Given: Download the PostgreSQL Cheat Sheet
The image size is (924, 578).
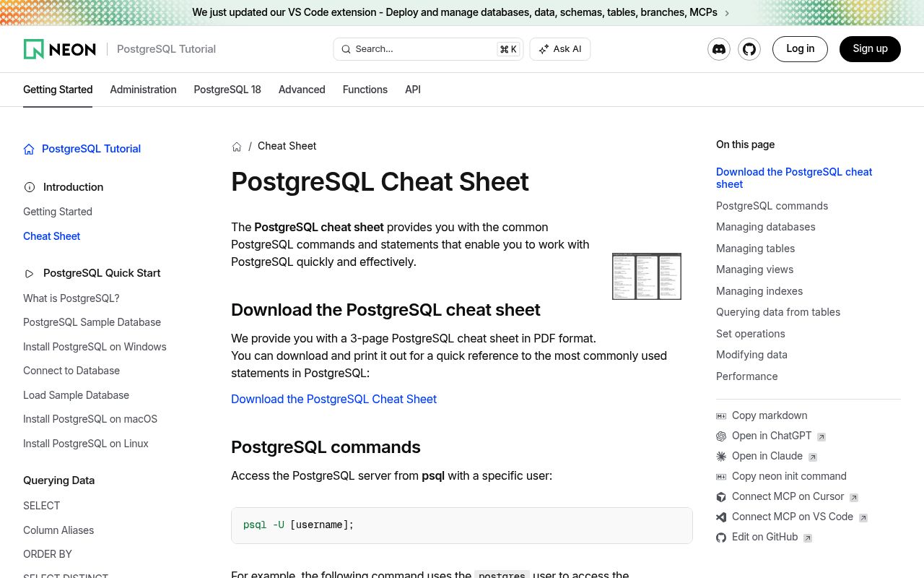Looking at the screenshot, I should pyautogui.click(x=334, y=399).
